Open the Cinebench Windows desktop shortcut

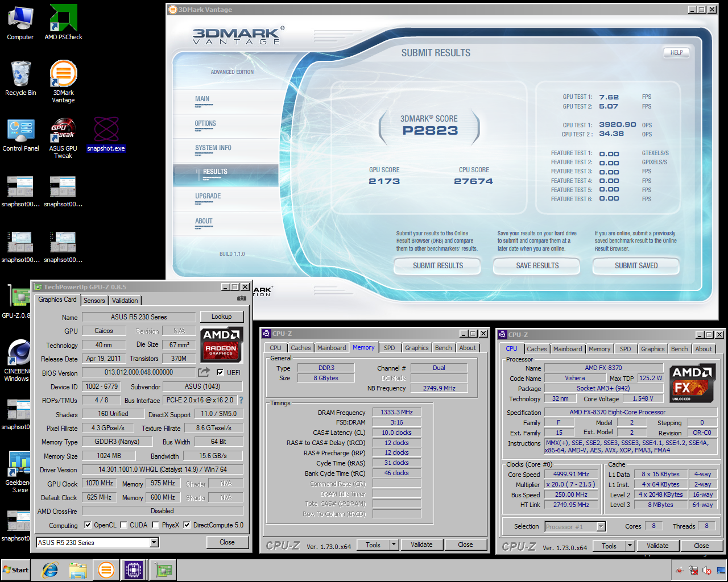(18, 360)
